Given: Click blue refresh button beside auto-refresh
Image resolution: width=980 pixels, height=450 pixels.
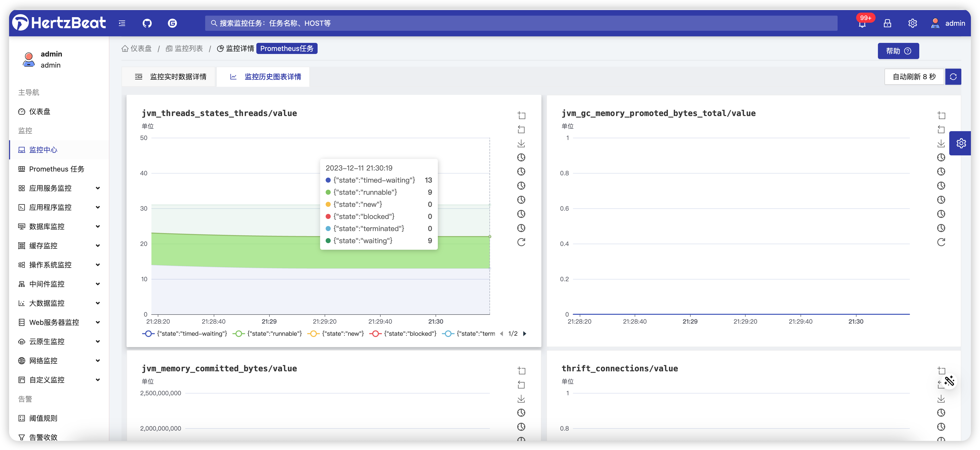Looking at the screenshot, I should coord(953,77).
